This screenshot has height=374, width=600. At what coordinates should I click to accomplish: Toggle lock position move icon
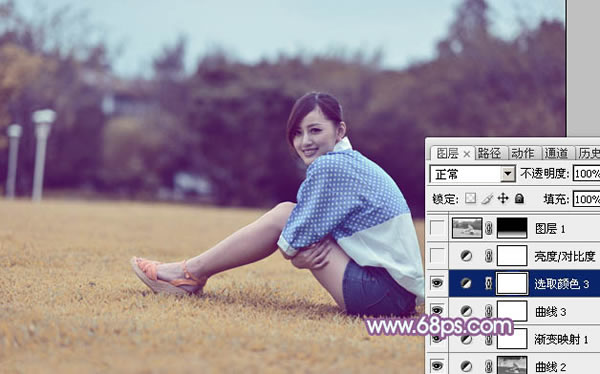(x=503, y=198)
